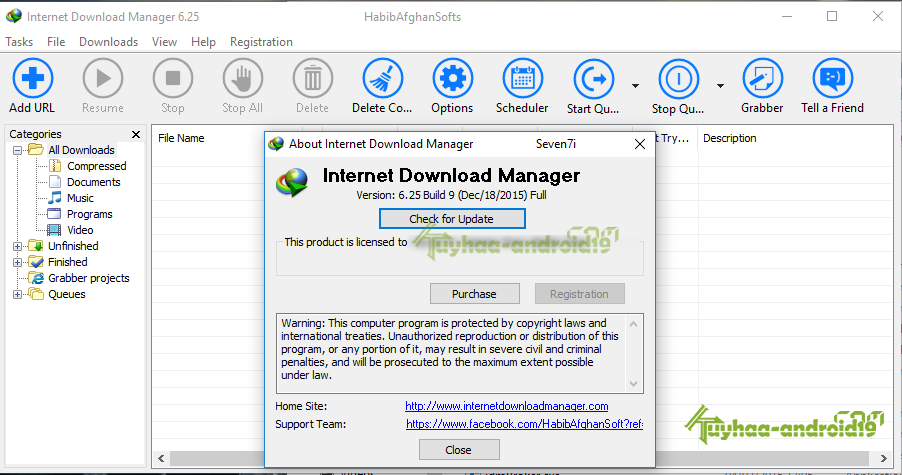
Task: Open the View menu
Action: 164,42
